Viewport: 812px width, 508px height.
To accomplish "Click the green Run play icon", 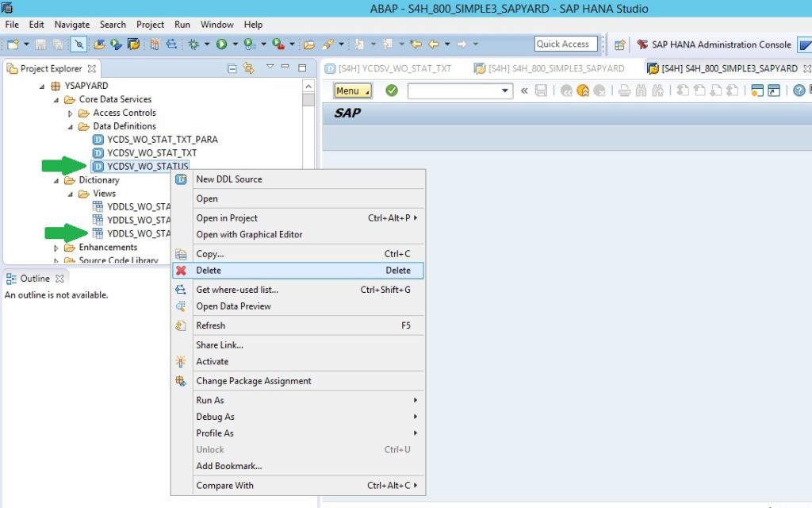I will [x=222, y=44].
